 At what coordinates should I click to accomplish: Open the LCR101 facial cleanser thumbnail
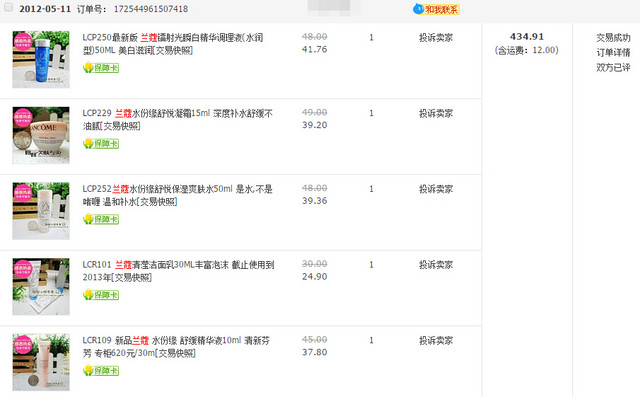point(41,286)
